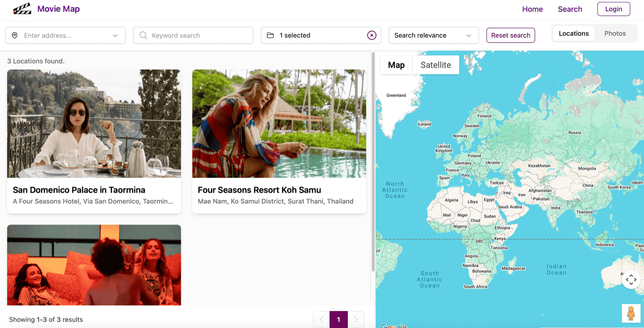Viewport: 644px width, 328px height.
Task: Click the 3 Locations found text
Action: pos(36,61)
